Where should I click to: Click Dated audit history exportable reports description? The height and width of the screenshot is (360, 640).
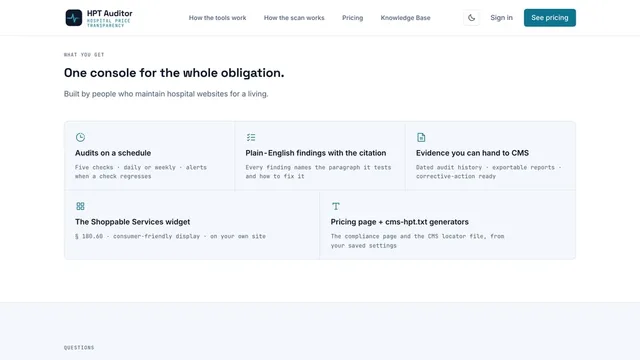pos(489,172)
